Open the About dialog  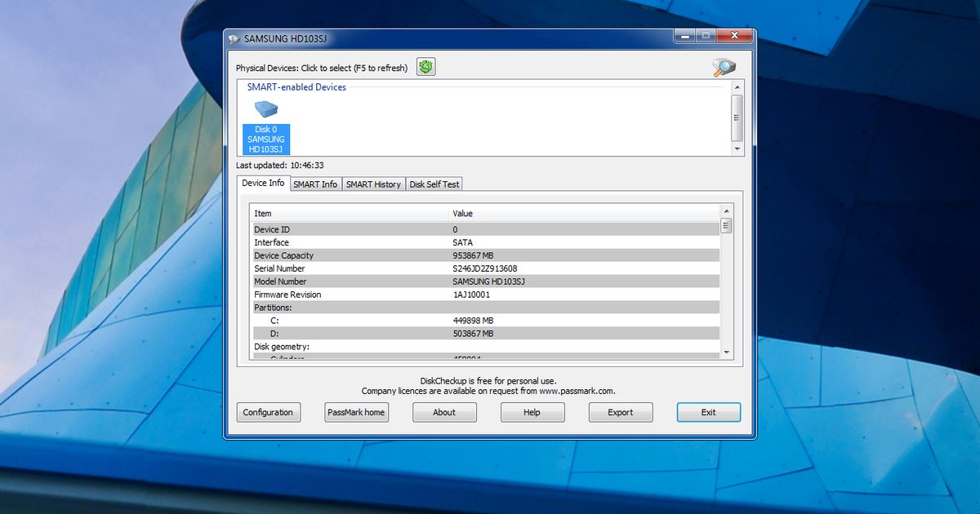click(x=444, y=412)
